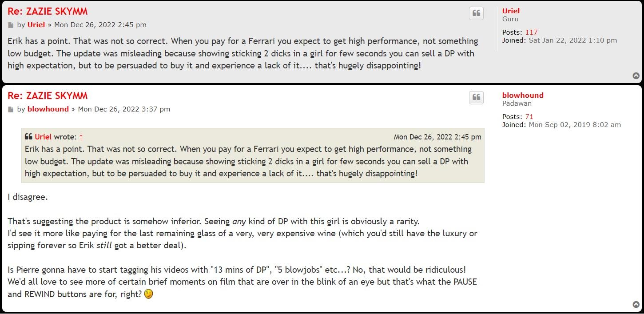644x314 pixels.
Task: Click the quote button on blowhound's post
Action: (x=476, y=98)
